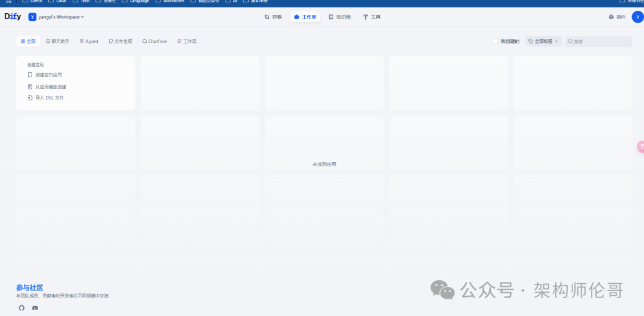644x316 pixels.
Task: Click the round Y user avatar
Action: point(637,17)
